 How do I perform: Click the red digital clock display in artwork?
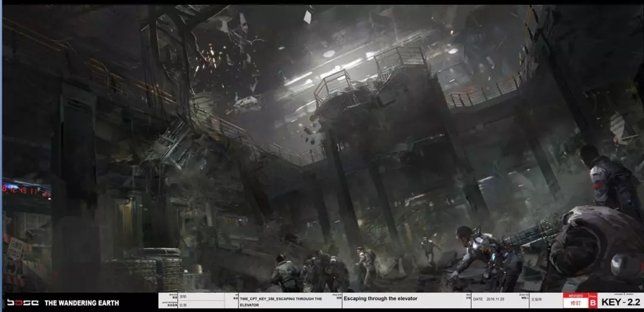(27, 190)
